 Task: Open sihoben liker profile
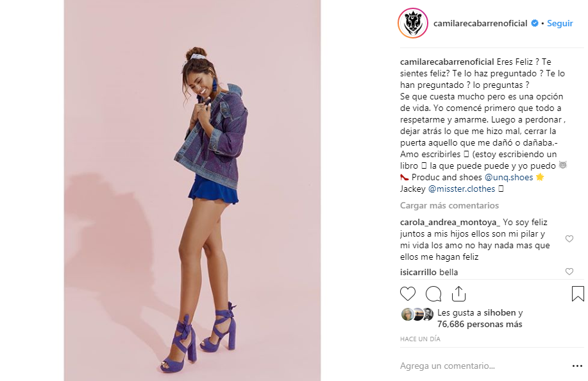pyautogui.click(x=500, y=313)
